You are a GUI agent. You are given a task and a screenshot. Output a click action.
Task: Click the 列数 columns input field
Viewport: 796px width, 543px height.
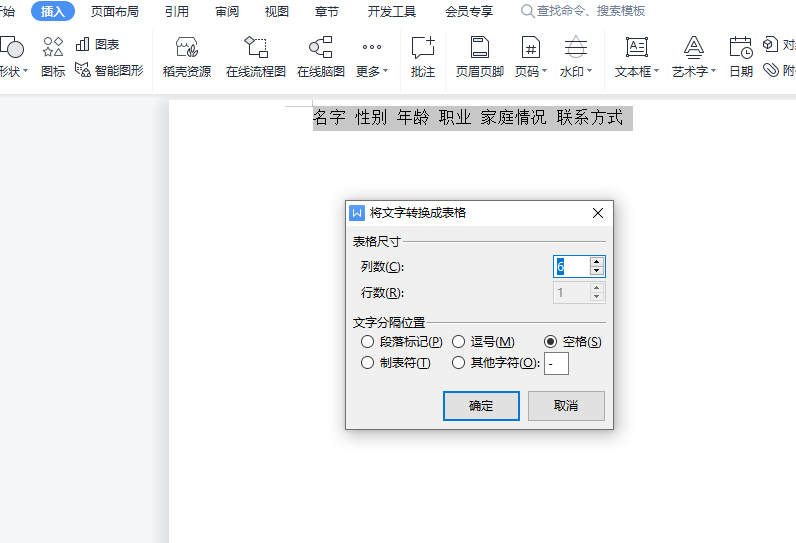coord(572,266)
